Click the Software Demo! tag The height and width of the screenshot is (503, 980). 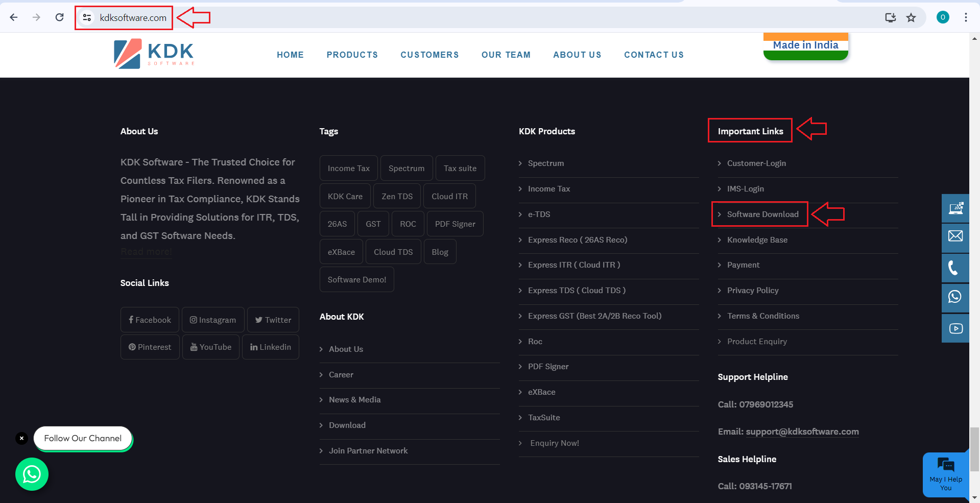[x=357, y=279]
